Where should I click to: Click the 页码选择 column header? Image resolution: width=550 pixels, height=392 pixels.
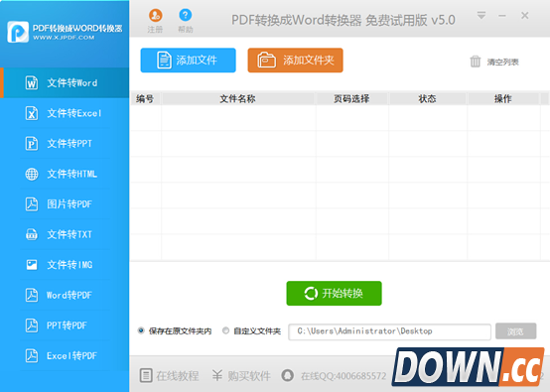pyautogui.click(x=351, y=99)
